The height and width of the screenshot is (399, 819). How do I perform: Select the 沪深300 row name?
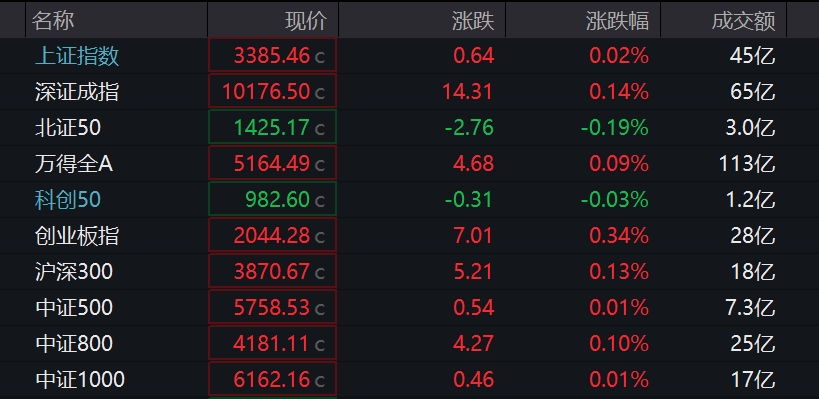74,272
